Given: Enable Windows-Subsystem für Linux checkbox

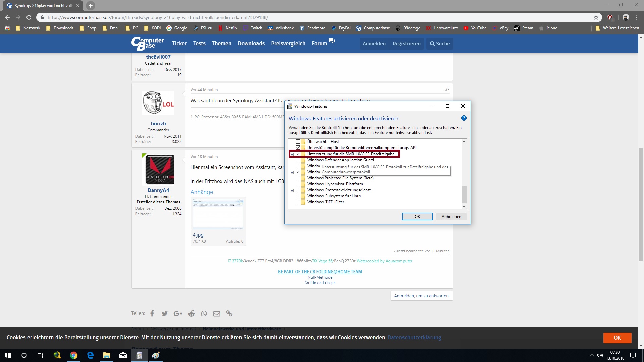Looking at the screenshot, I should coord(298,196).
